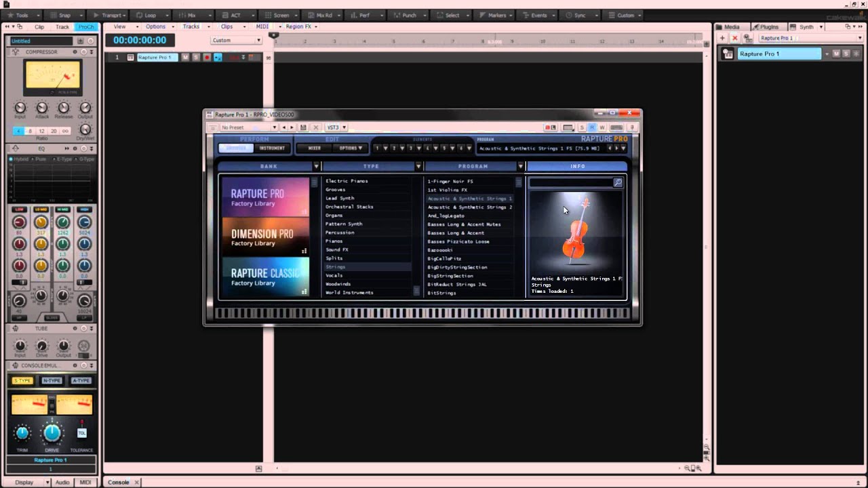Open the No Preset dropdown
The image size is (868, 488).
pos(249,127)
